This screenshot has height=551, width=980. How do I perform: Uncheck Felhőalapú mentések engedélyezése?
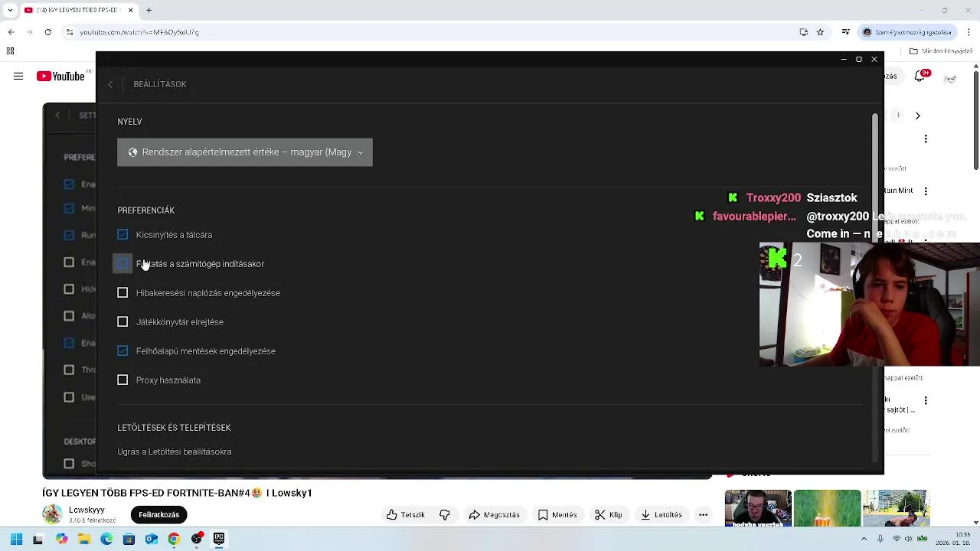click(x=122, y=351)
